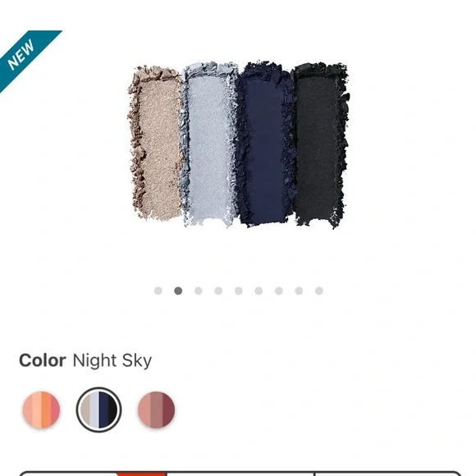Select eighth carousel pagination dot
Viewport: 476px width, 476px height.
click(x=299, y=291)
